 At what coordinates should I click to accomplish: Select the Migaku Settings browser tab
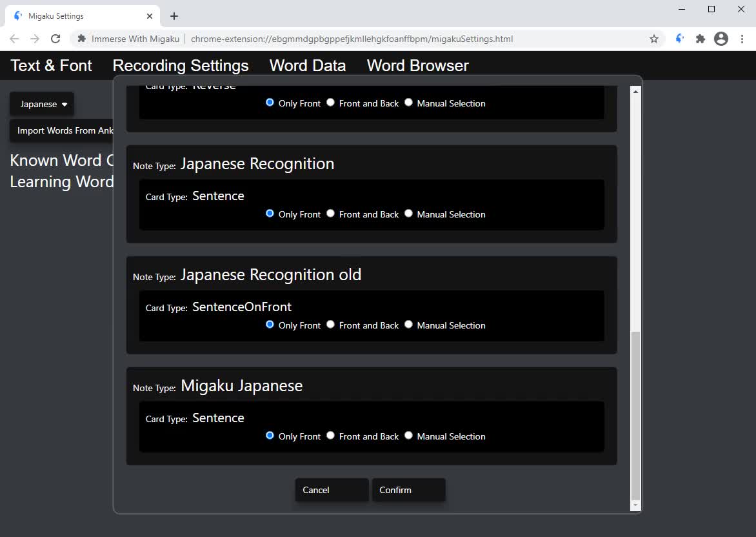82,16
